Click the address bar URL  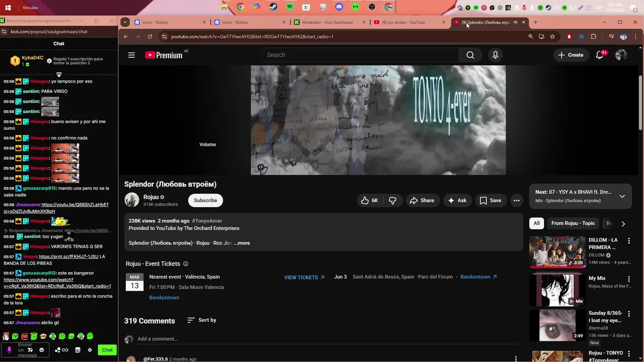point(252,36)
